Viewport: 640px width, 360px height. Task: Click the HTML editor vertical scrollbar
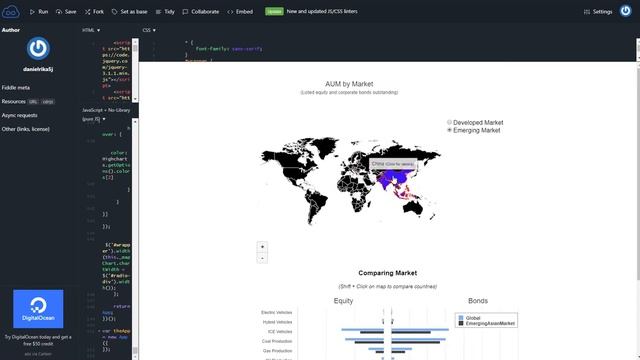click(x=135, y=70)
